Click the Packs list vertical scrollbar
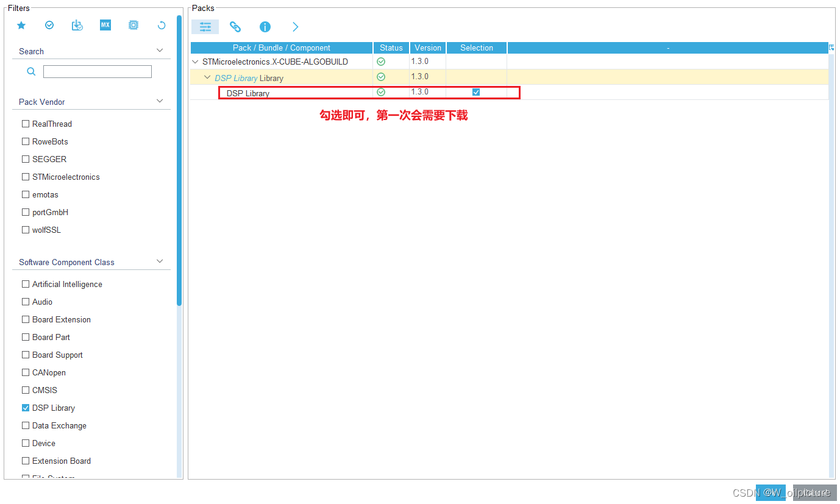Screen dimensions: 840x504 (831, 265)
